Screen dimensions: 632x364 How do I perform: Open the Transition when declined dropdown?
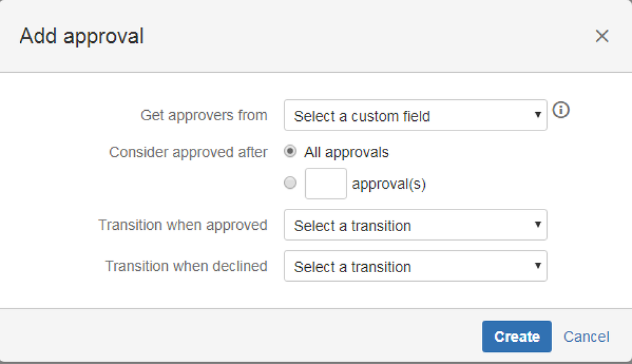tap(415, 266)
